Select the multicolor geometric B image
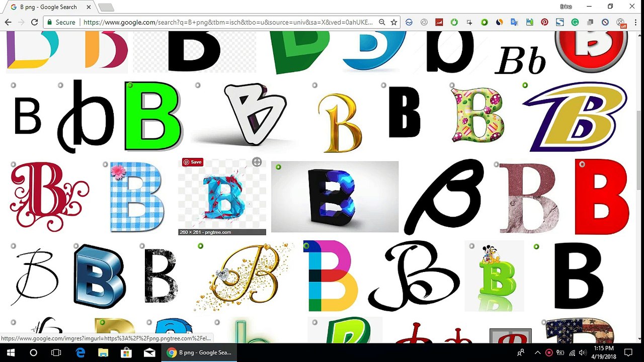644x362 pixels. (330, 276)
